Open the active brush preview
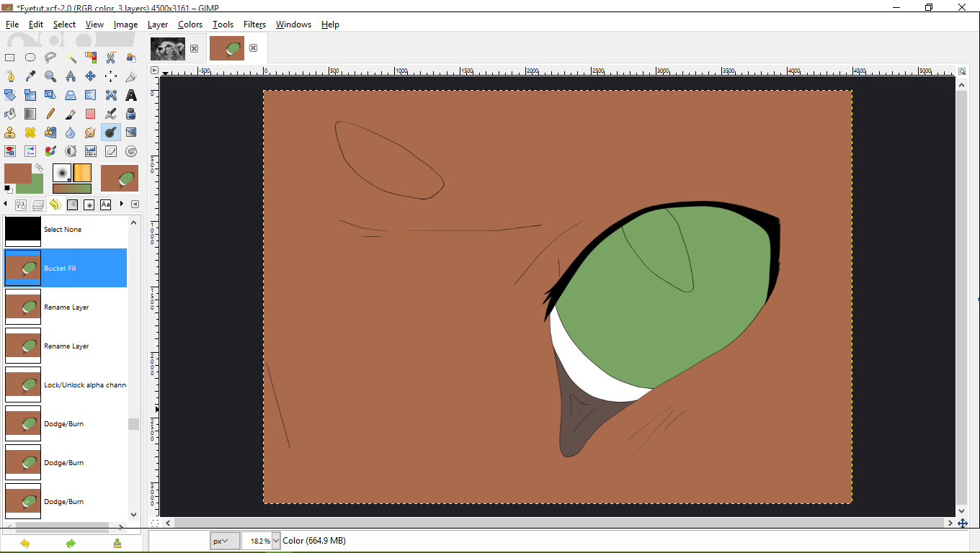 coord(62,173)
